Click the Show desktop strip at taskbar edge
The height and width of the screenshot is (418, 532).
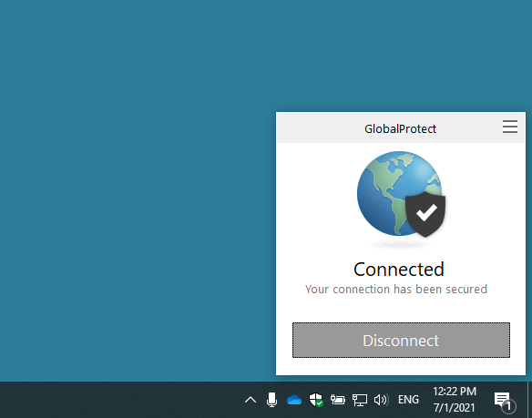(x=529, y=400)
